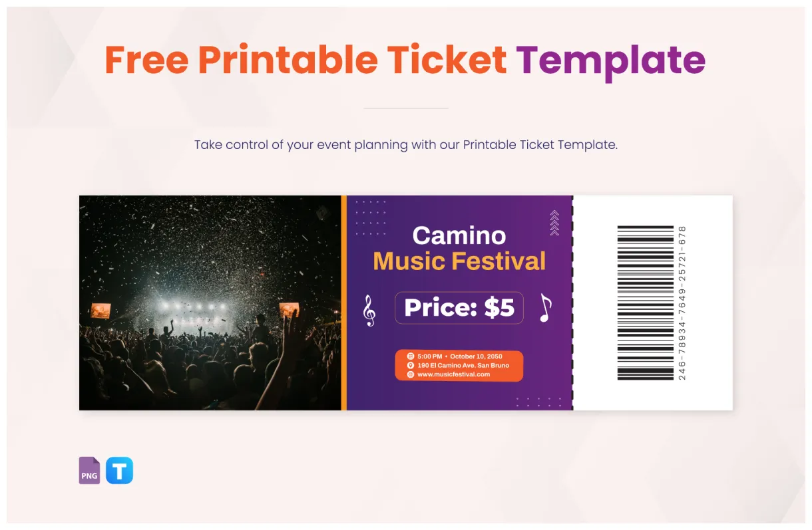Open the www.musicfestival.com link
Screen dimensions: 812x530
click(455, 375)
